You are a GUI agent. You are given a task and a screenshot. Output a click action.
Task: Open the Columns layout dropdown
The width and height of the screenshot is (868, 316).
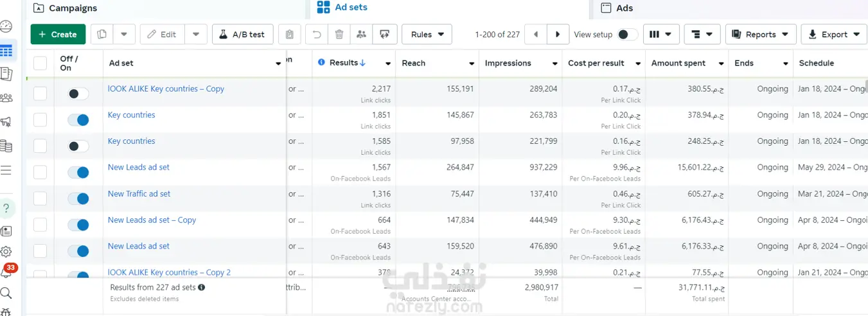(661, 35)
